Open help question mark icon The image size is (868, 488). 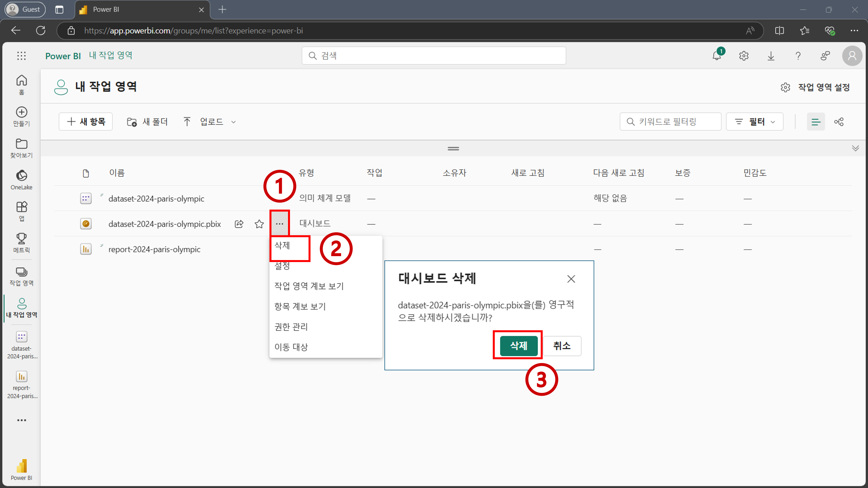click(x=798, y=56)
